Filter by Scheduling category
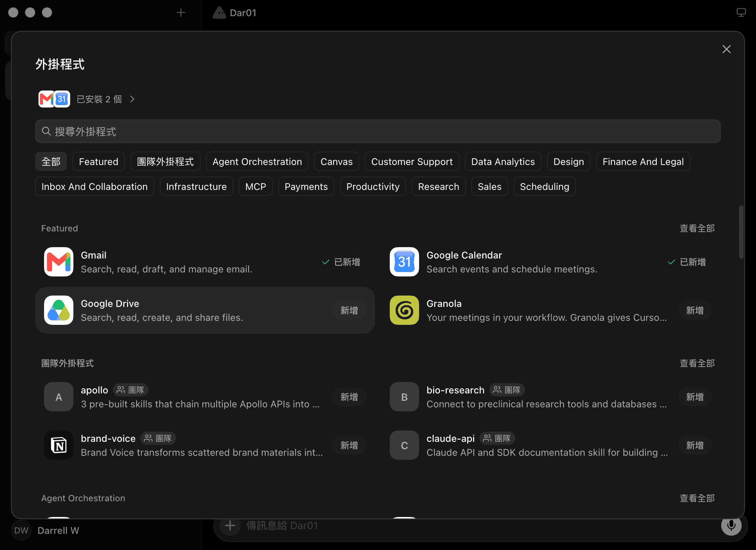 [545, 186]
